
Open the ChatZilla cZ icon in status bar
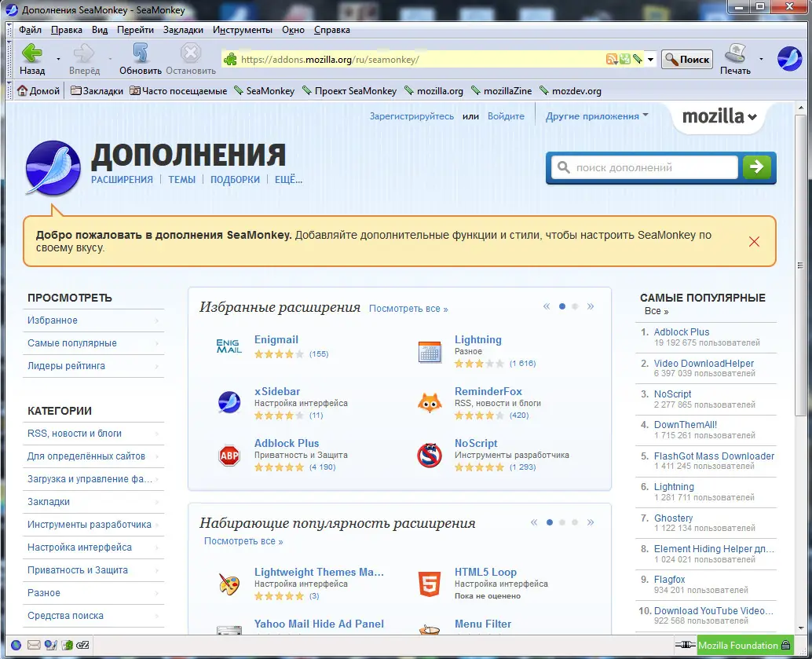click(83, 645)
